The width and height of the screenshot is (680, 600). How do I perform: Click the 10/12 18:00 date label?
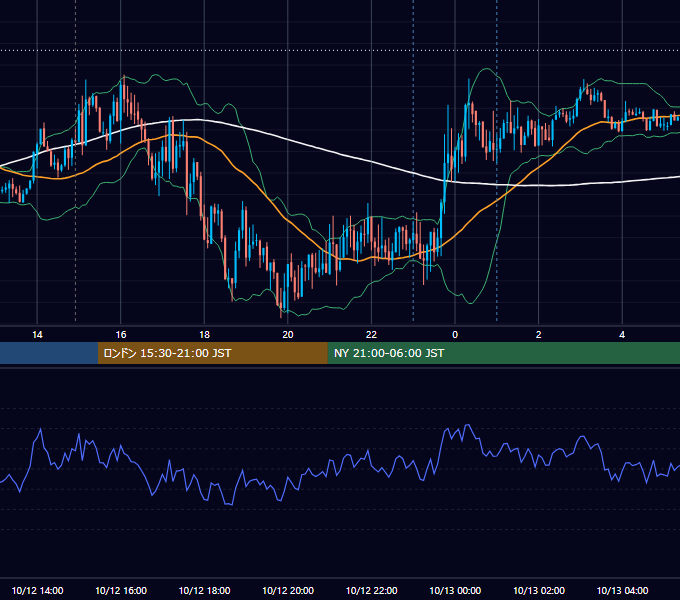204,590
